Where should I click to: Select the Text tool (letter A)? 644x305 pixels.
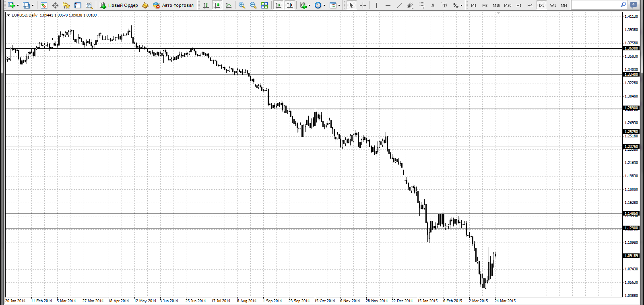click(x=433, y=5)
